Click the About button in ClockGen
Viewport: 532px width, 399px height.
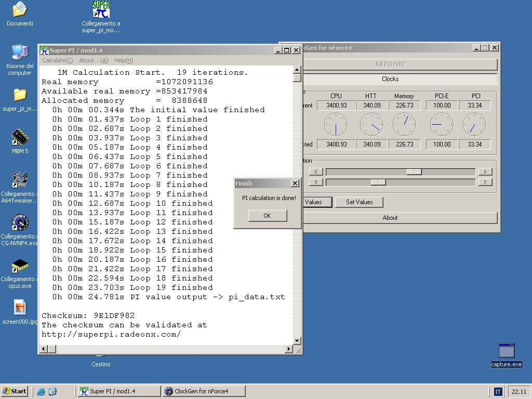(x=400, y=218)
